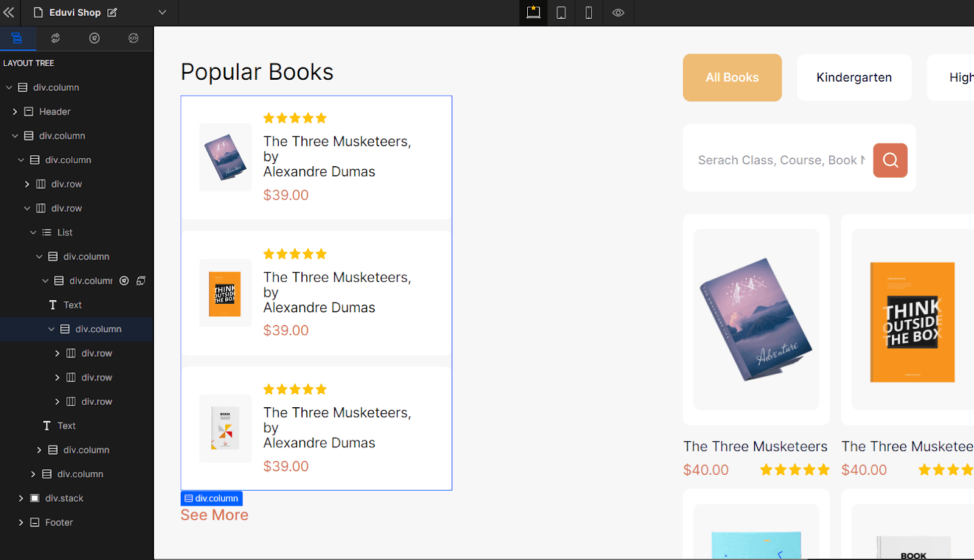Click the circled navigate icon beside div.column
This screenshot has width=974, height=560.
click(x=124, y=281)
